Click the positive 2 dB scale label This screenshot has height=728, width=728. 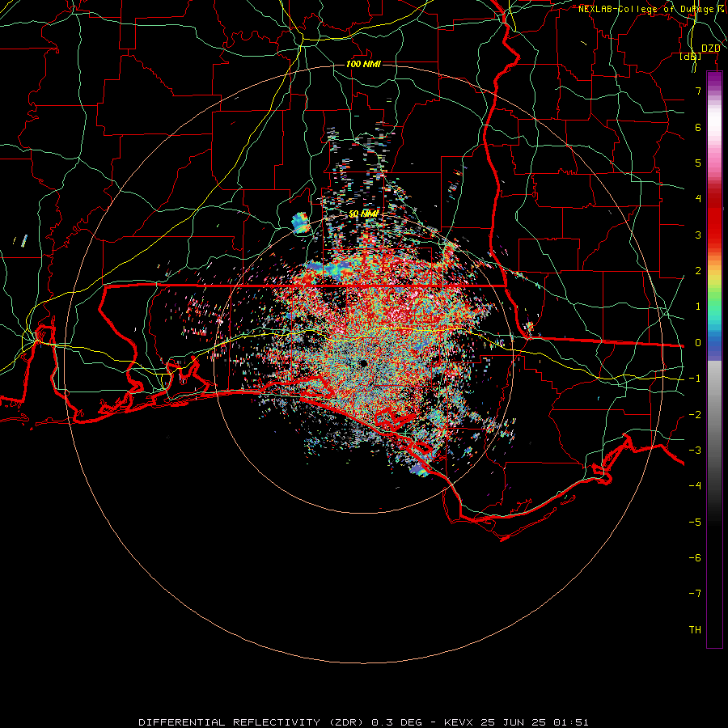[x=698, y=271]
